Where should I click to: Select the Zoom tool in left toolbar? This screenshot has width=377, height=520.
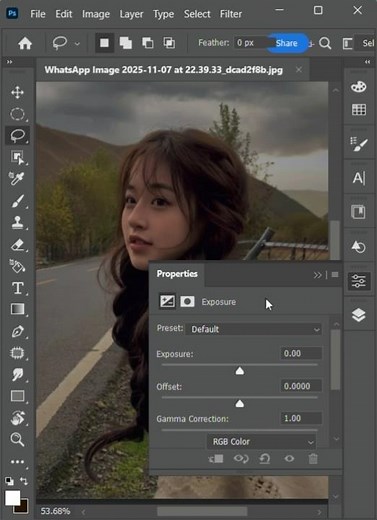pos(17,439)
